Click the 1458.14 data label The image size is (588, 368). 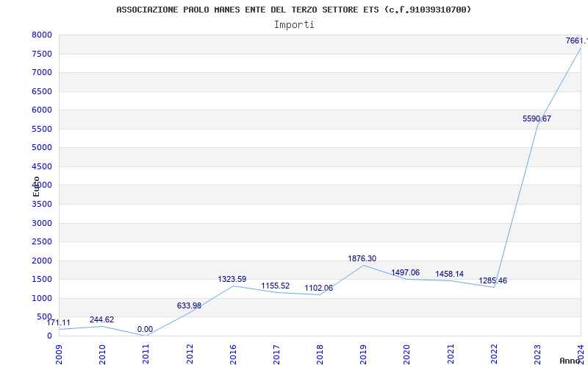coord(449,274)
